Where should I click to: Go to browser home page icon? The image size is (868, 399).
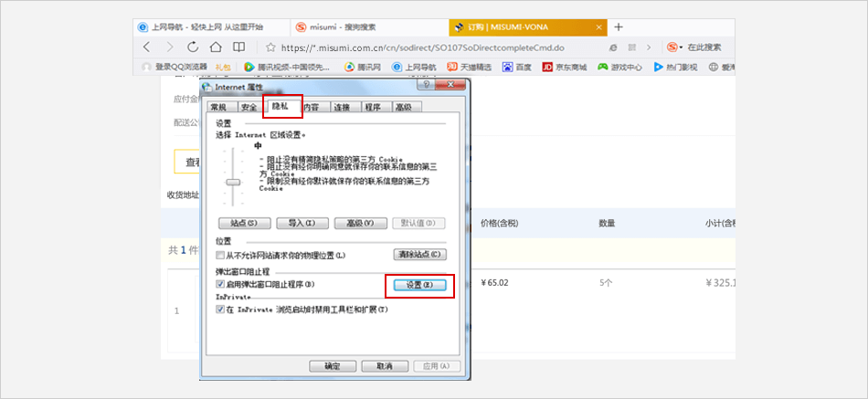pyautogui.click(x=216, y=47)
